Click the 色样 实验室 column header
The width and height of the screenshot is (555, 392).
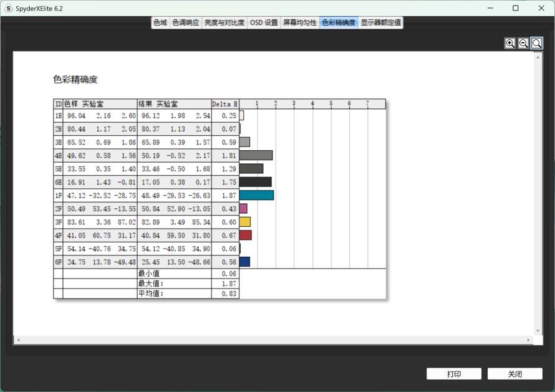pos(100,104)
